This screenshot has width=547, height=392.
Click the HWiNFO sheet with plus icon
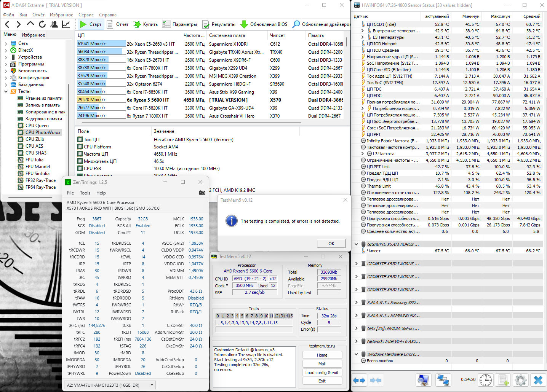click(x=503, y=380)
